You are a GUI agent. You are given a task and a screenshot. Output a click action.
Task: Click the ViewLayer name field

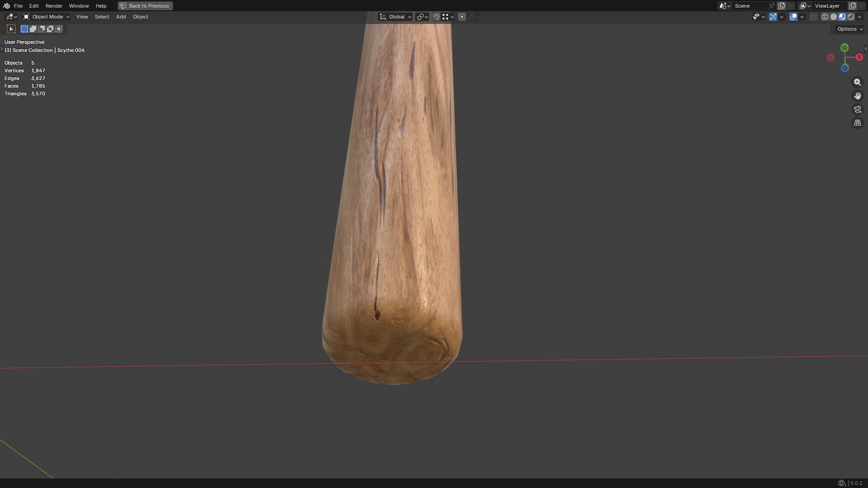pyautogui.click(x=830, y=6)
